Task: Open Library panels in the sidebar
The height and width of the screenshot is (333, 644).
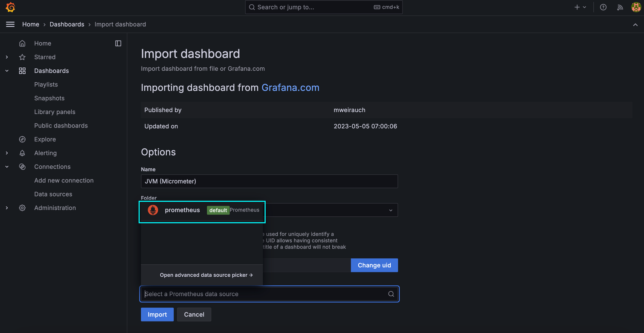Action: tap(55, 112)
